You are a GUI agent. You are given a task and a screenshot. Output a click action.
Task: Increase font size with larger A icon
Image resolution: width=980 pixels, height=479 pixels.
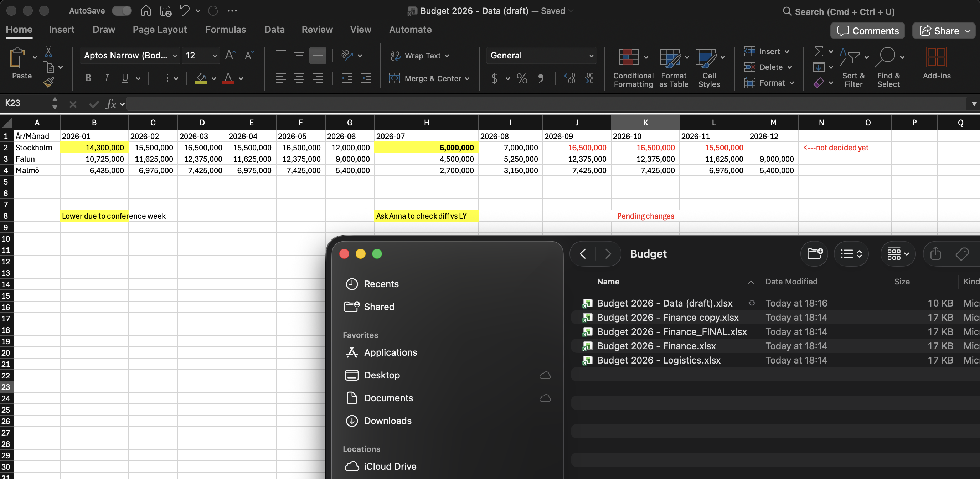coord(230,55)
